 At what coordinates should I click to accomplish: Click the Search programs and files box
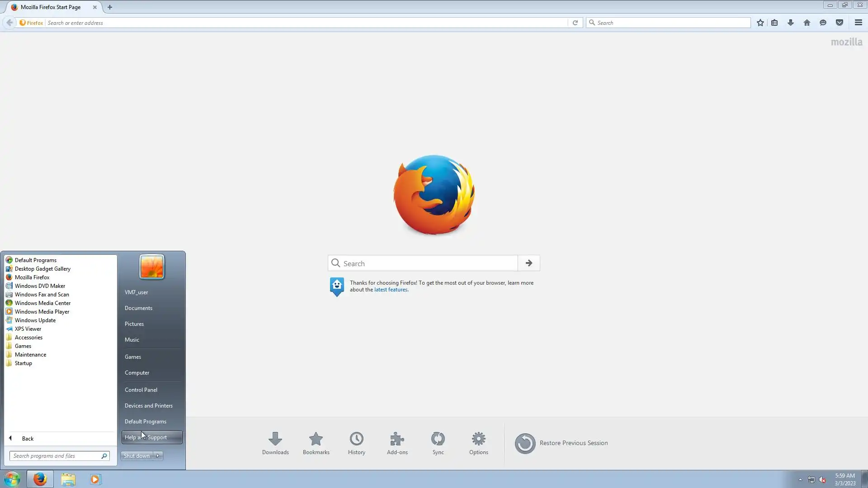tap(55, 456)
